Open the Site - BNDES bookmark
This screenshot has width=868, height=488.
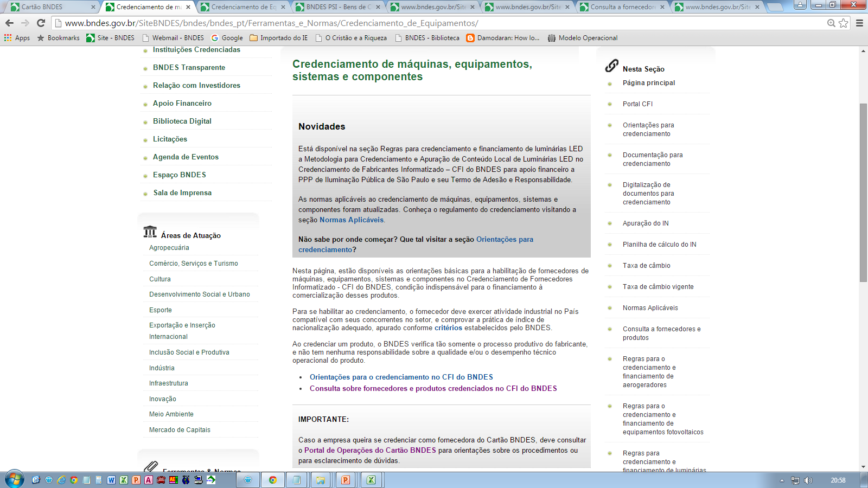click(111, 38)
